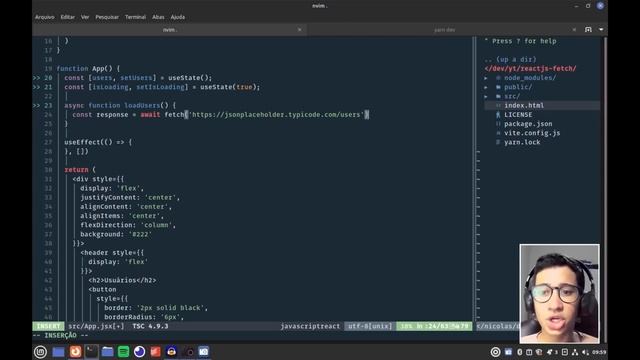Click the jsonplaceholder URL string in fetch
Screen dimensions: 640x360
tap(276, 115)
